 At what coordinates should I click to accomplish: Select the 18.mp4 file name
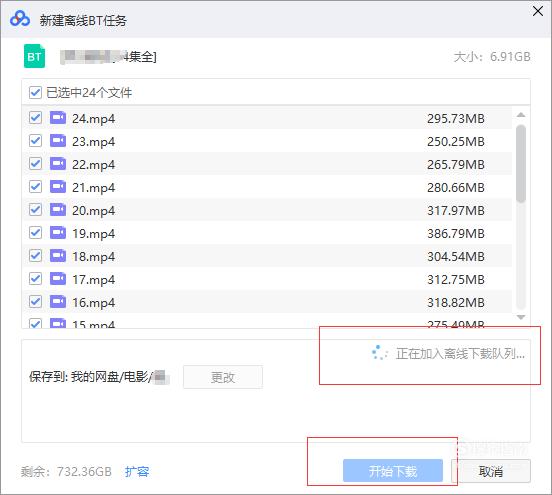point(94,256)
